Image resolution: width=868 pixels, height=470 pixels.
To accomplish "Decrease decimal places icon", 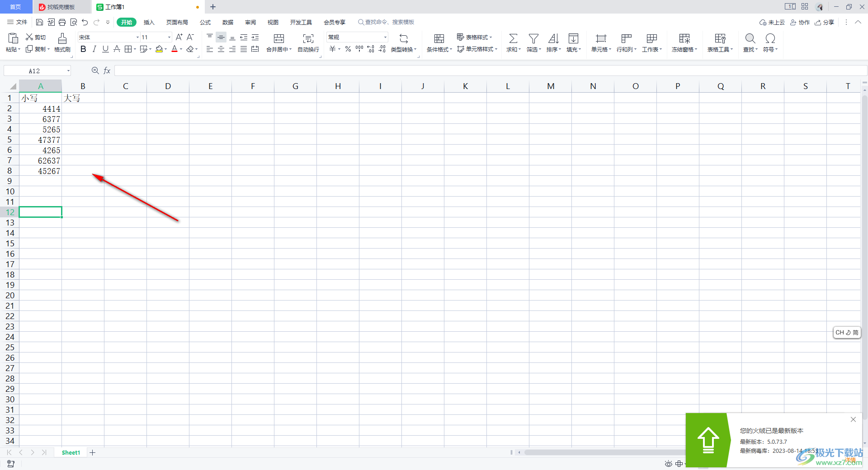I will tap(382, 49).
